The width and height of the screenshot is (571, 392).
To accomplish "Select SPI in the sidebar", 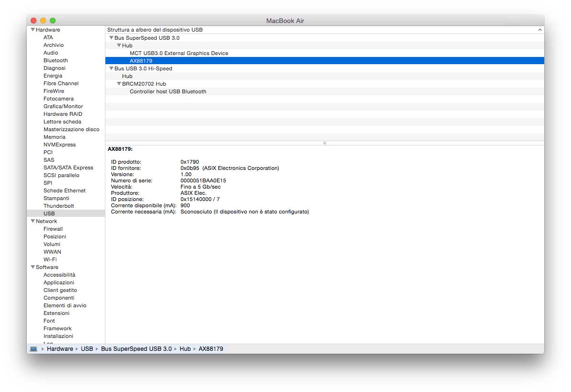I will 48,182.
